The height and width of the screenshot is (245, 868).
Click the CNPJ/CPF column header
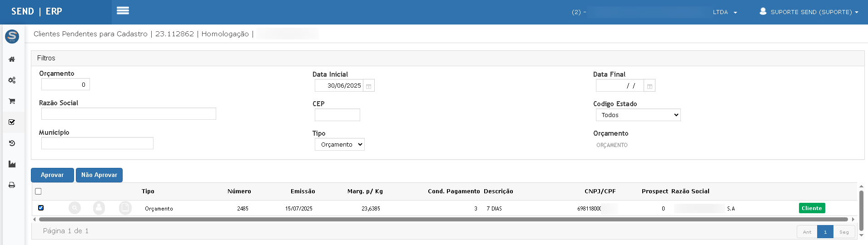coord(600,191)
